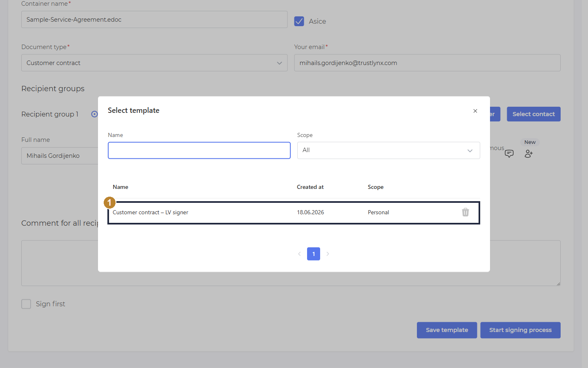Open the comment icon for the recipient

click(509, 154)
